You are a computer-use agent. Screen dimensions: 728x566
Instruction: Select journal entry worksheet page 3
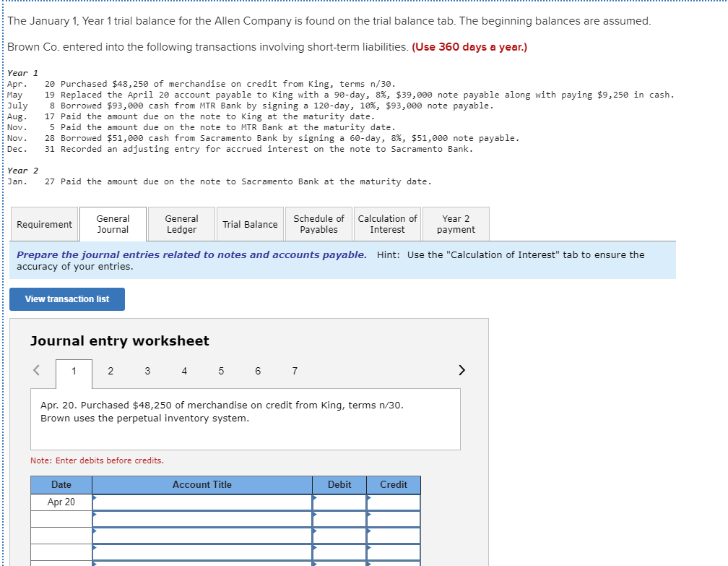(x=147, y=371)
